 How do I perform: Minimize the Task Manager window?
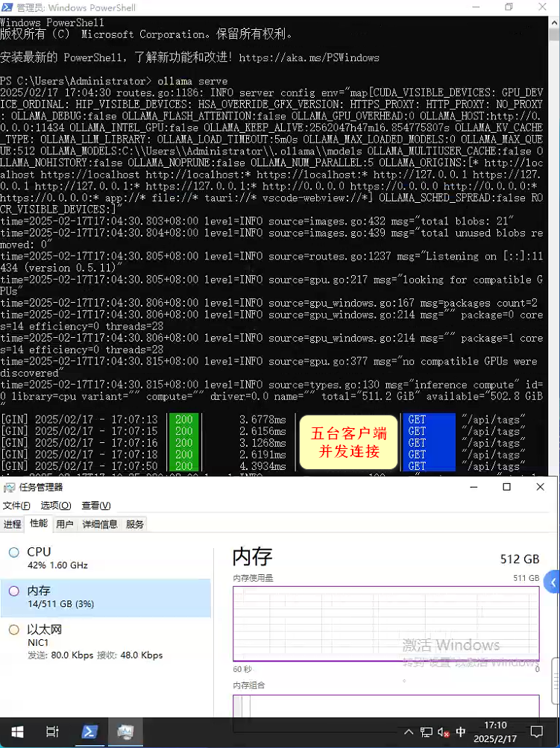tap(474, 487)
